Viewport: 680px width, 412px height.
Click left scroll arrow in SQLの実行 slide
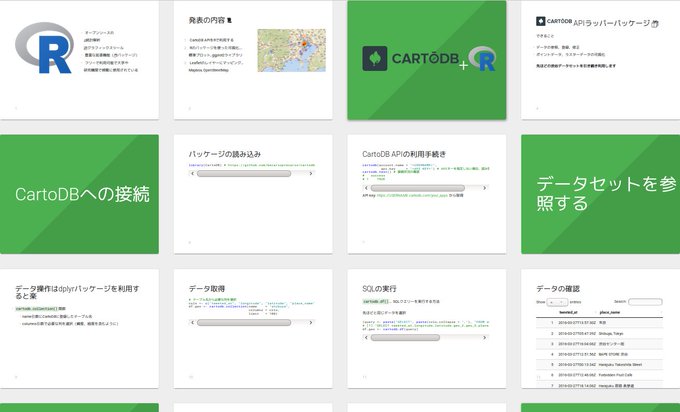tap(366, 337)
